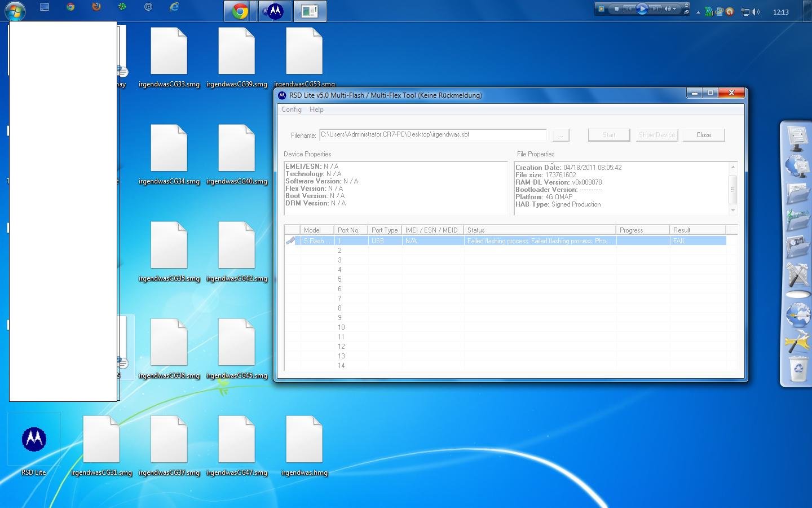This screenshot has height=508, width=812.
Task: Click the Show Desktop quick launch icon
Action: coord(45,7)
